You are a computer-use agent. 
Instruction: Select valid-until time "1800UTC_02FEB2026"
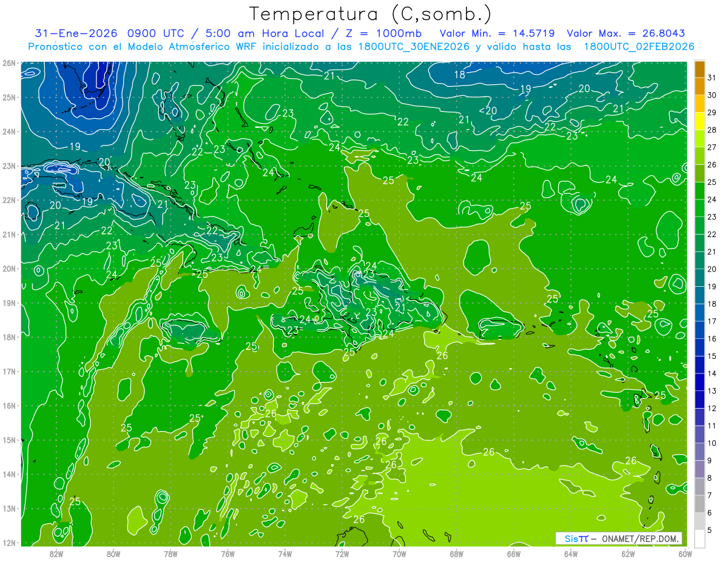(x=639, y=47)
